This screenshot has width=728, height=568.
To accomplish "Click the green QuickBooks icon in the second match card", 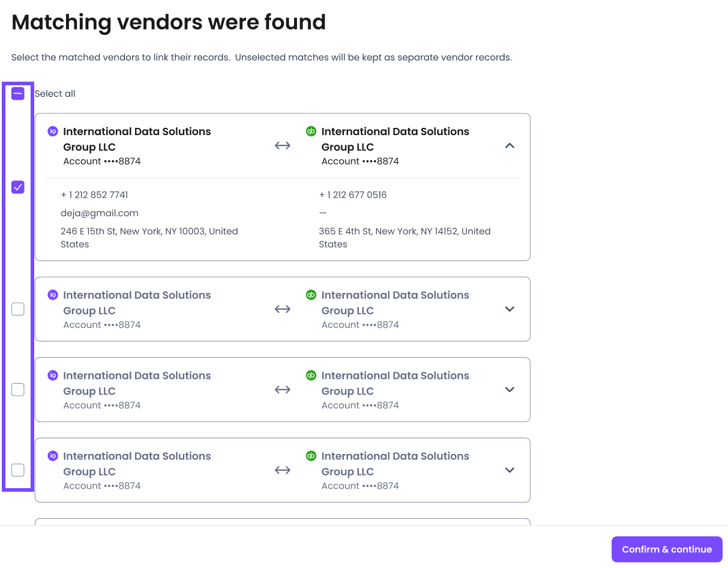I will click(311, 295).
